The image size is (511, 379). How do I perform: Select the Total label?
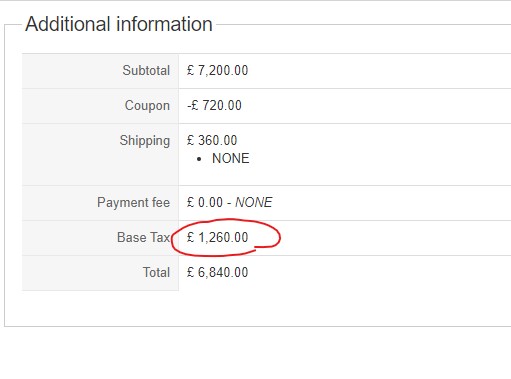(x=156, y=272)
